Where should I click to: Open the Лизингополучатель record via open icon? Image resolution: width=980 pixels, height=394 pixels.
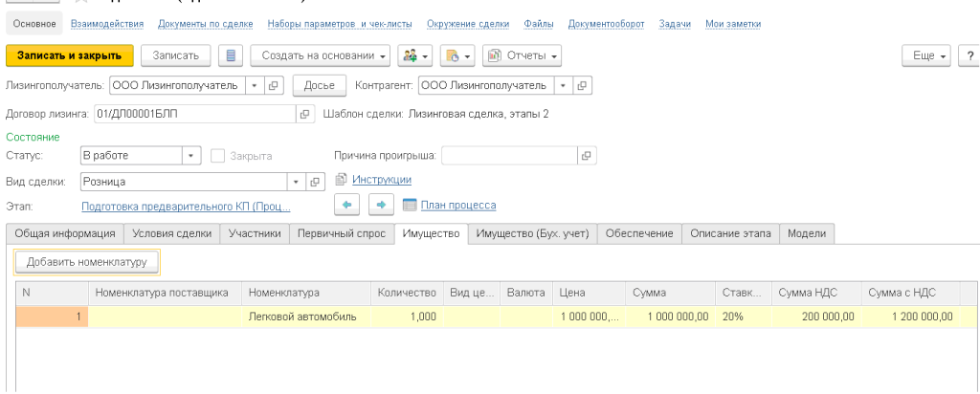[274, 85]
